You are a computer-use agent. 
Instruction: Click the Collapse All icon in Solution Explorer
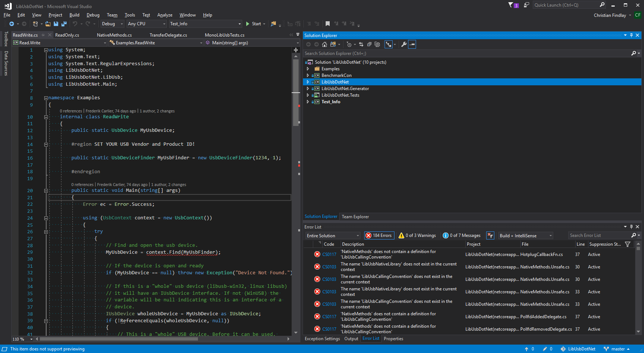click(x=369, y=44)
